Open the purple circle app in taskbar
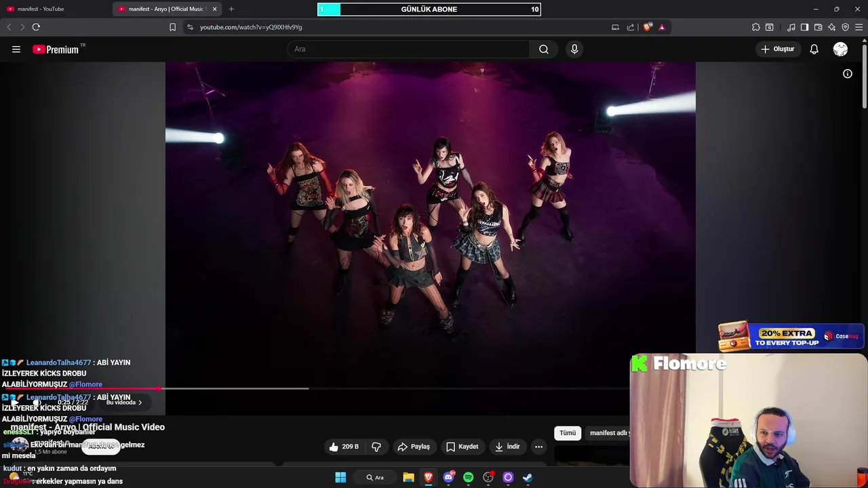Viewport: 868px width, 488px height. (x=508, y=477)
